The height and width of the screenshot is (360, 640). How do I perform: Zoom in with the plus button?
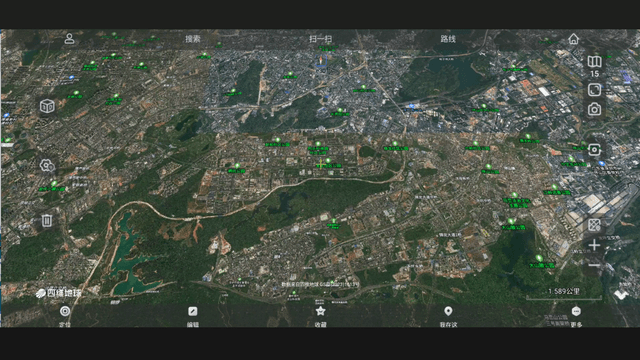594,245
